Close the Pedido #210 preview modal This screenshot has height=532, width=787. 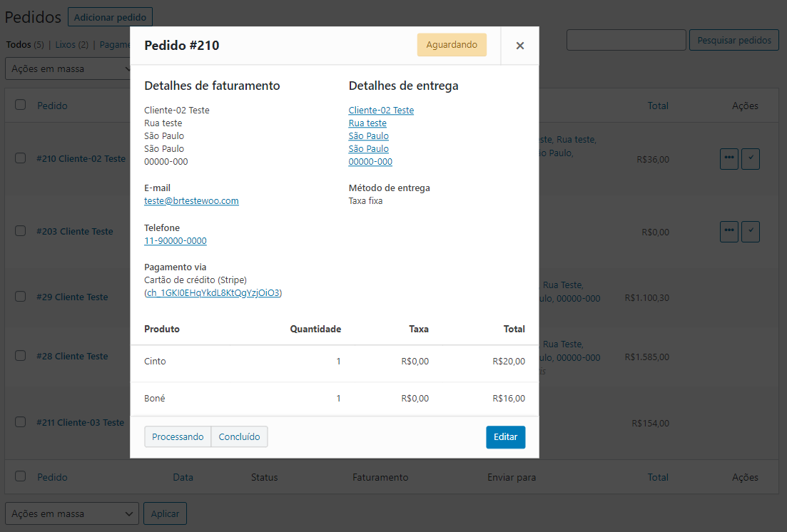click(520, 46)
